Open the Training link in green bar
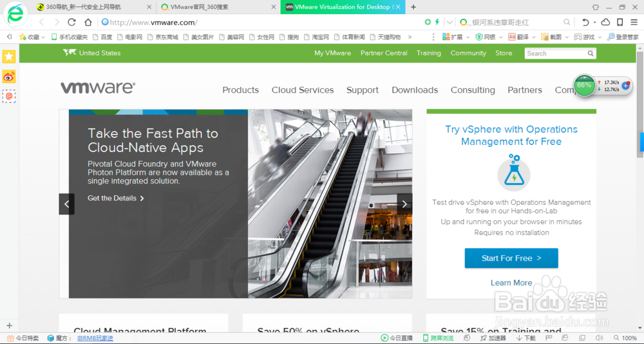The width and height of the screenshot is (644, 344). 429,53
